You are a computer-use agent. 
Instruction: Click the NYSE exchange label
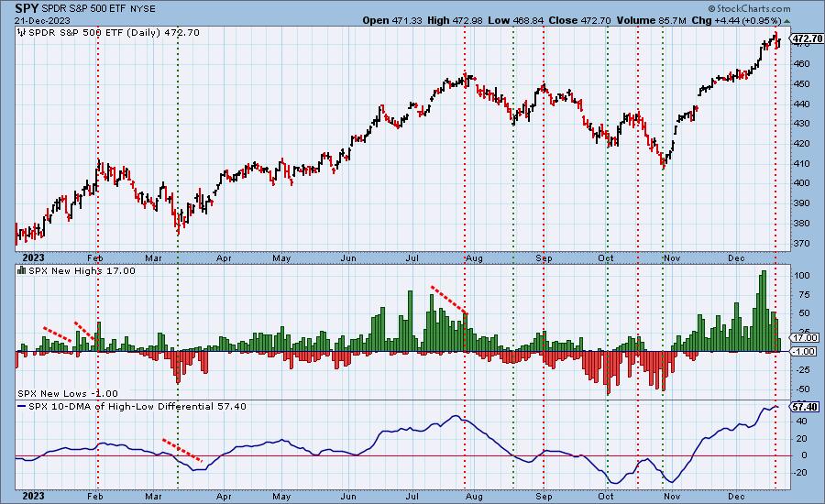point(144,9)
